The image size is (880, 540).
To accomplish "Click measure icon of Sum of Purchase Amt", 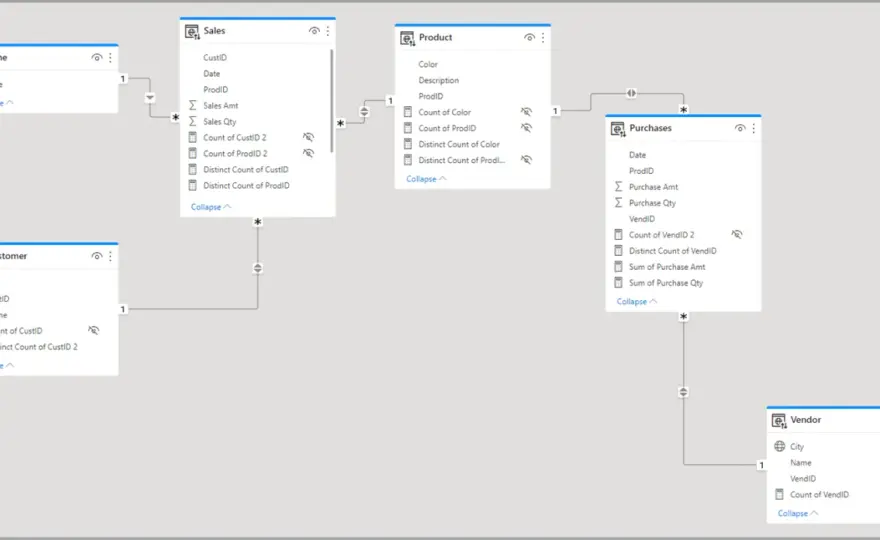I will 618,267.
